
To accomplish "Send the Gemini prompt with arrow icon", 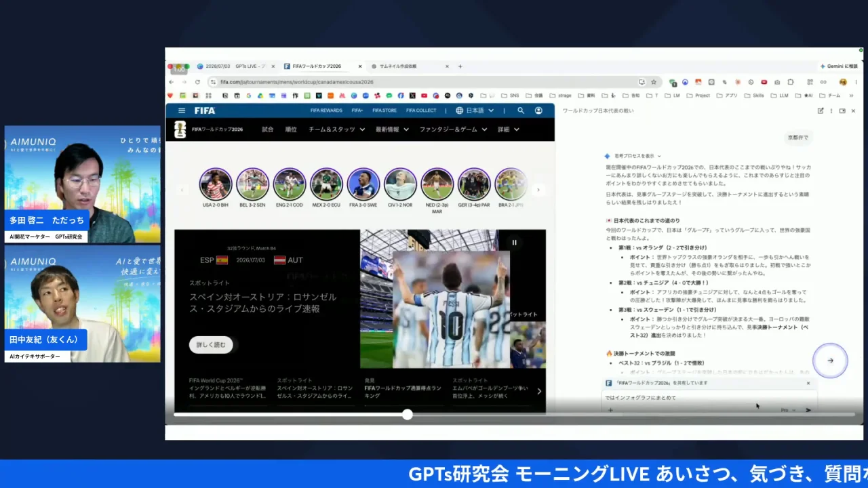I will [808, 410].
